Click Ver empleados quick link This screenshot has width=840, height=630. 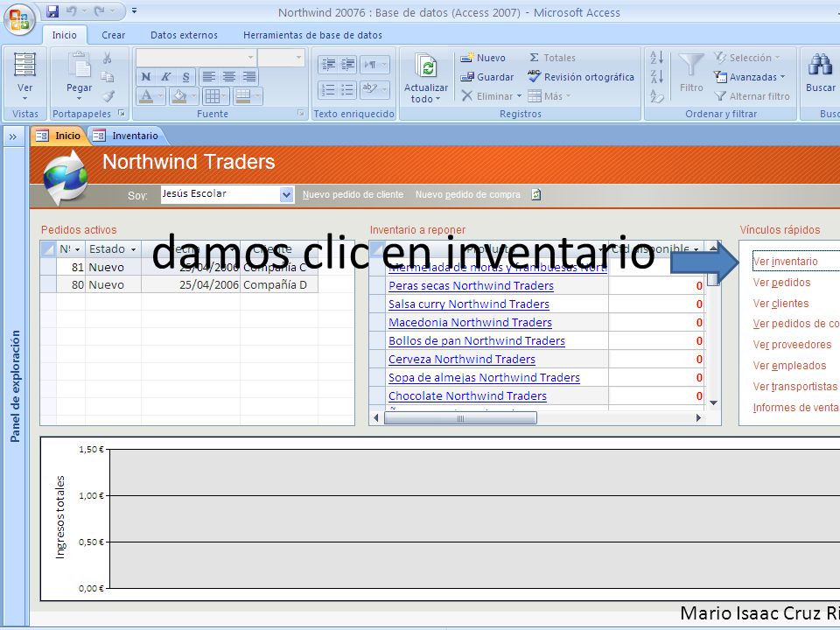point(789,366)
